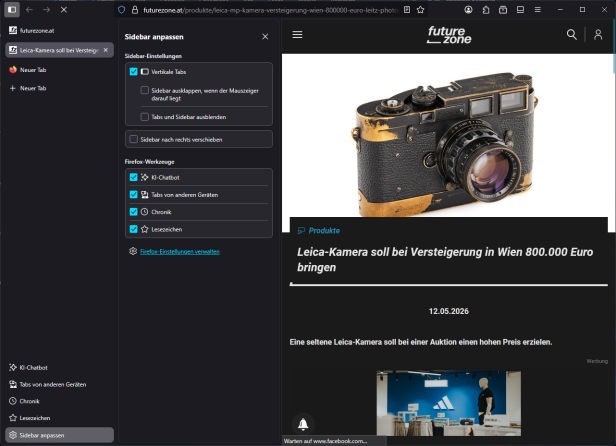Switch to the Neuer Tab with Firefox icon
Image resolution: width=616 pixels, height=446 pixels.
(x=59, y=70)
